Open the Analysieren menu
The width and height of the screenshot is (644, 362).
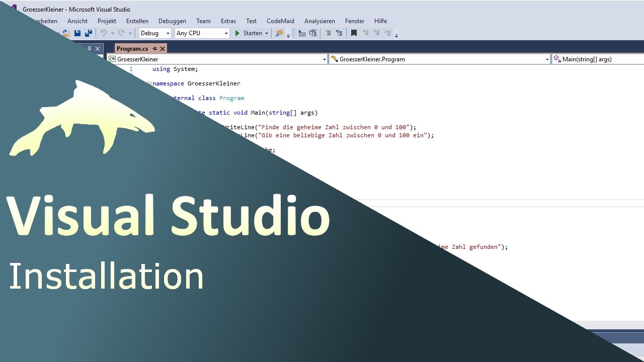[319, 21]
